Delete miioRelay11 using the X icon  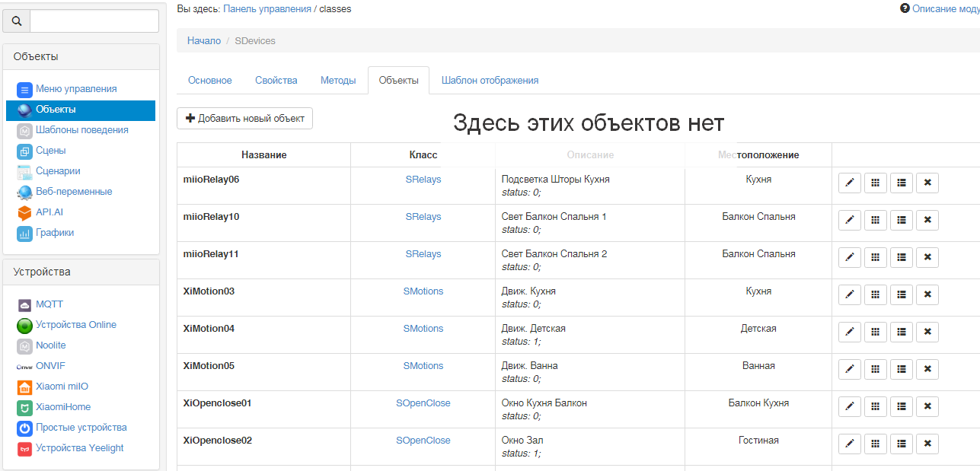pos(927,258)
